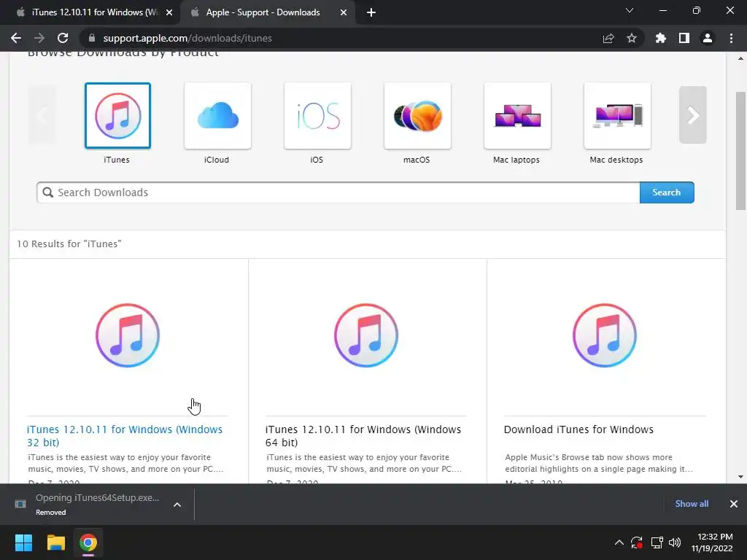Bookmark this page with star icon
The image size is (747, 560).
[x=632, y=38]
